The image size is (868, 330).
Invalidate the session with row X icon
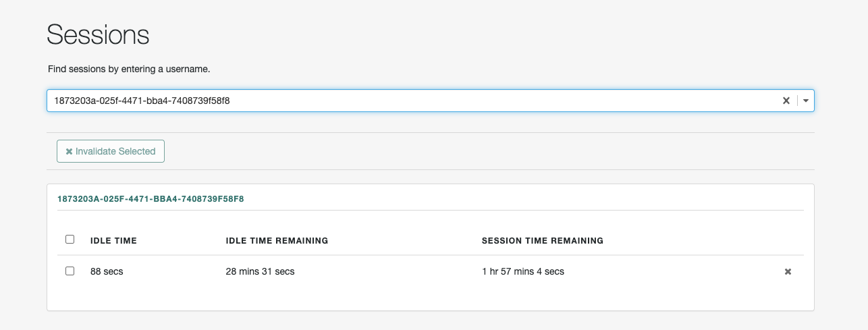coord(788,272)
